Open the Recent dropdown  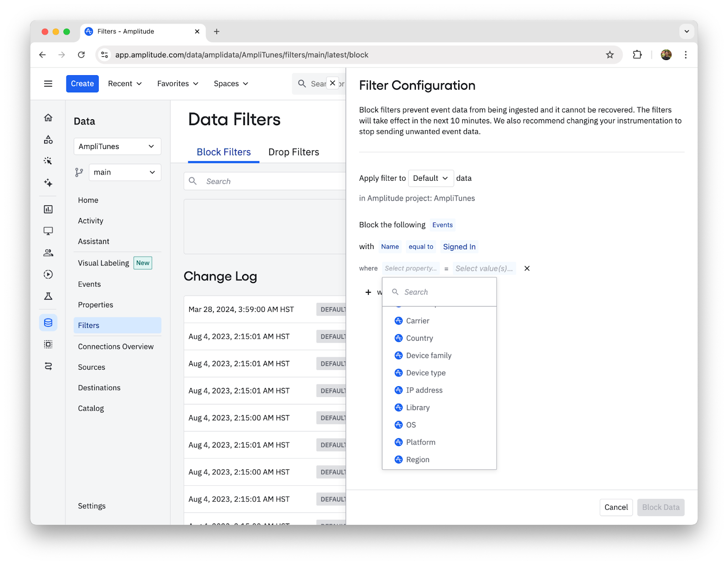125,84
